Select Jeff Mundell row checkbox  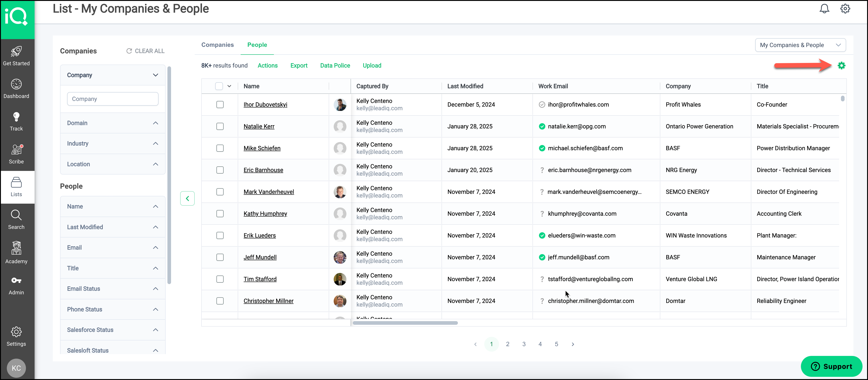[220, 257]
